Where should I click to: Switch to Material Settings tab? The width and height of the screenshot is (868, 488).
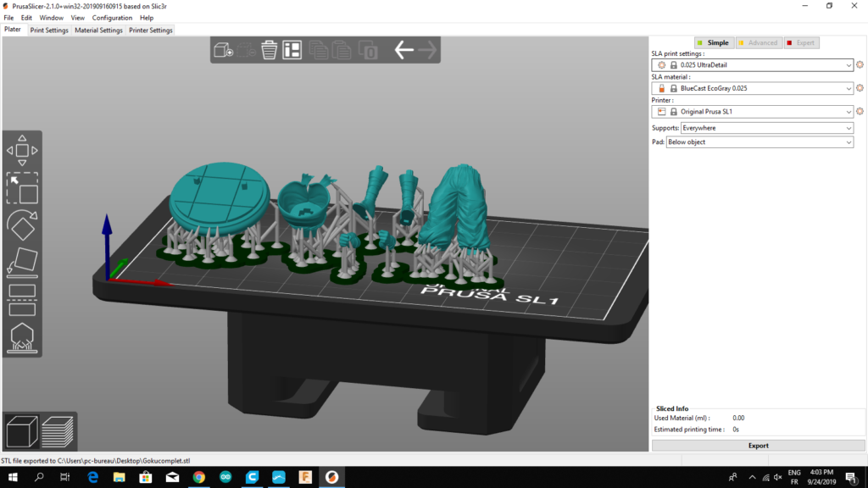[98, 30]
